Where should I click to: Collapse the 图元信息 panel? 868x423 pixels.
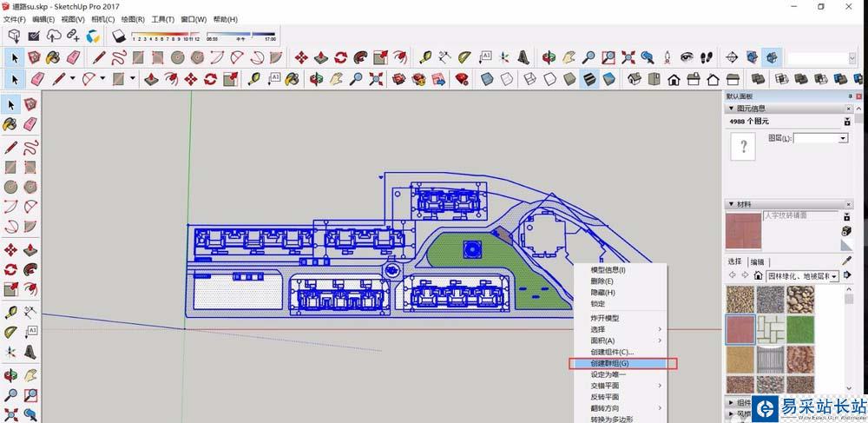click(x=731, y=109)
